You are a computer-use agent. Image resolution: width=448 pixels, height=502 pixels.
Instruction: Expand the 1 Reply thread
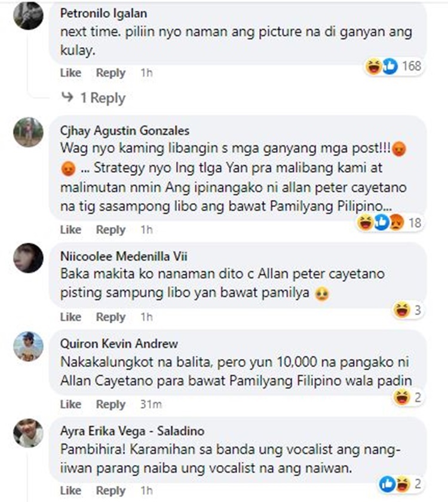(93, 97)
